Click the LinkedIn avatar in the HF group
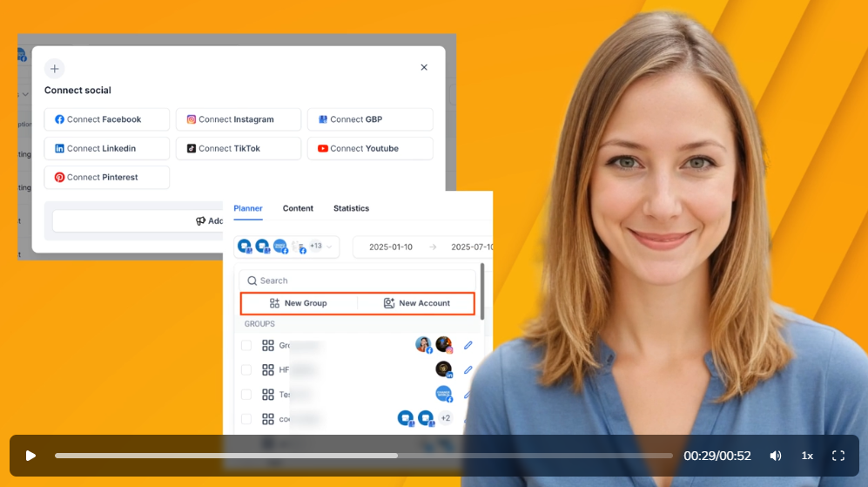The image size is (868, 487). click(x=444, y=369)
